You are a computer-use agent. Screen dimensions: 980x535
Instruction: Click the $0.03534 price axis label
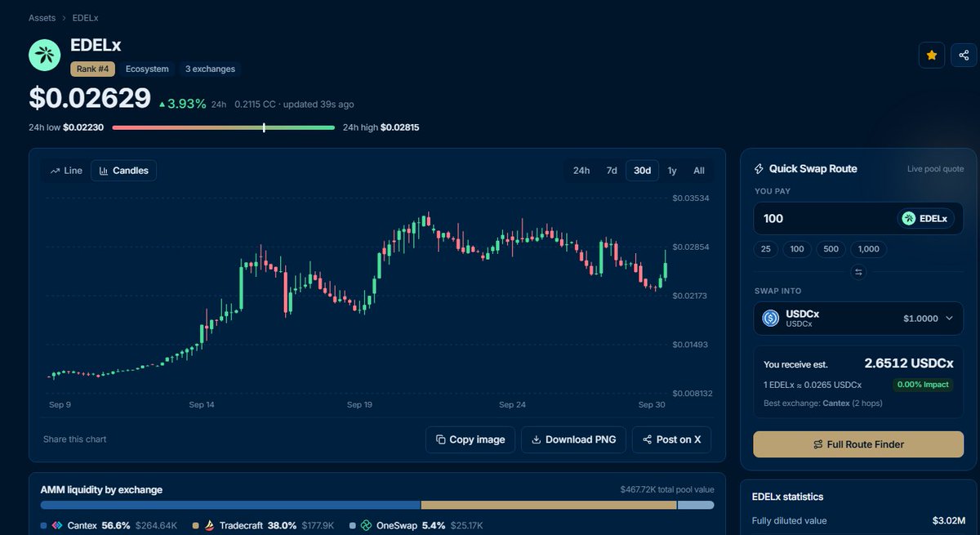692,198
